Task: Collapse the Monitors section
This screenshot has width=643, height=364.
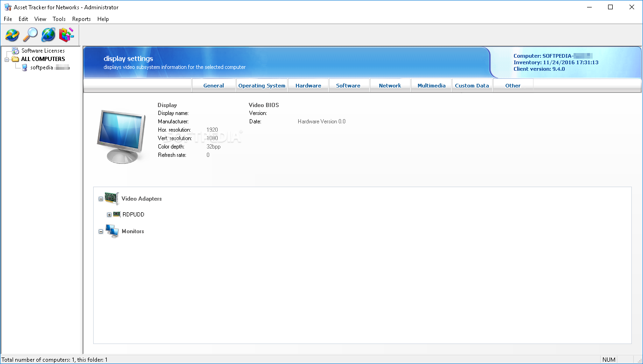Action: point(101,232)
